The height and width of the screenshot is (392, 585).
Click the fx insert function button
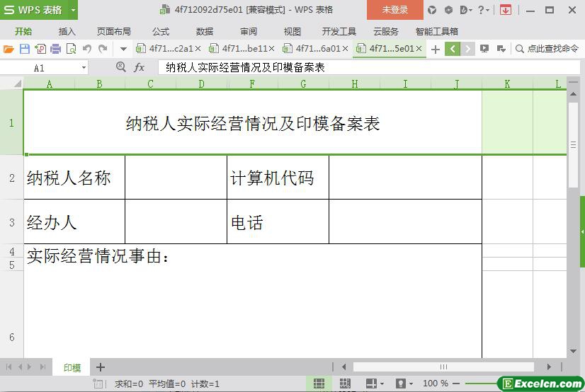tap(139, 67)
